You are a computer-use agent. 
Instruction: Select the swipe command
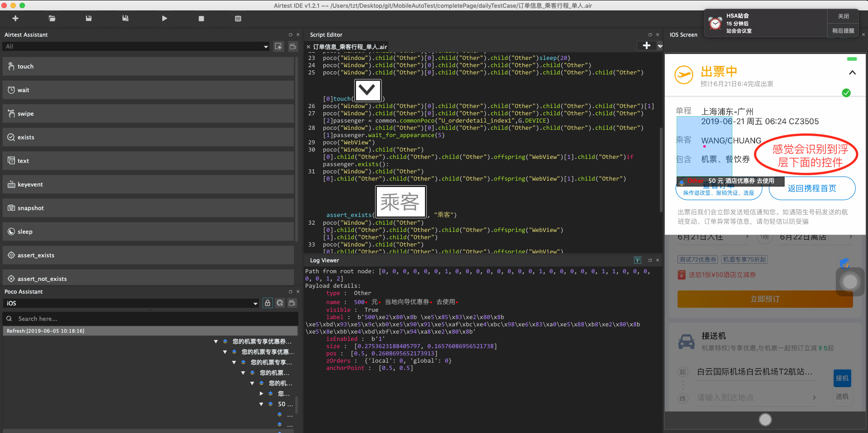tap(148, 113)
